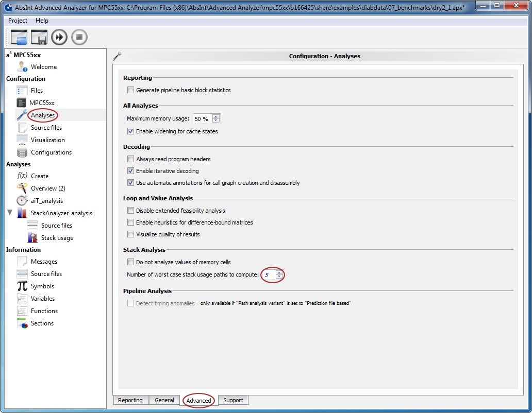Click the Overview magnifier icon
This screenshot has height=413, width=532.
pyautogui.click(x=22, y=188)
